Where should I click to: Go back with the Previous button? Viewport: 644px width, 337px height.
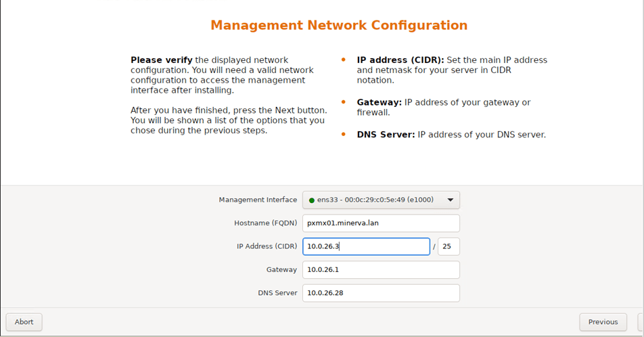point(602,322)
